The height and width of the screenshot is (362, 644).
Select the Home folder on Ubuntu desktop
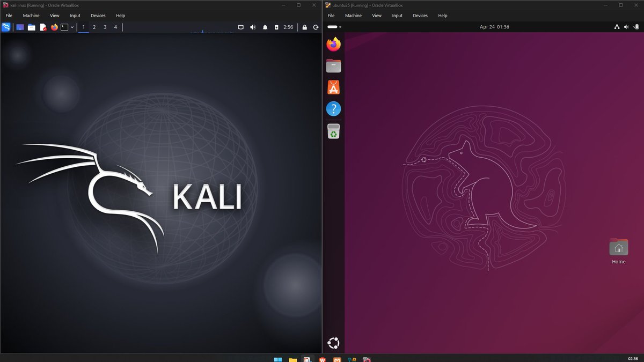[619, 252]
